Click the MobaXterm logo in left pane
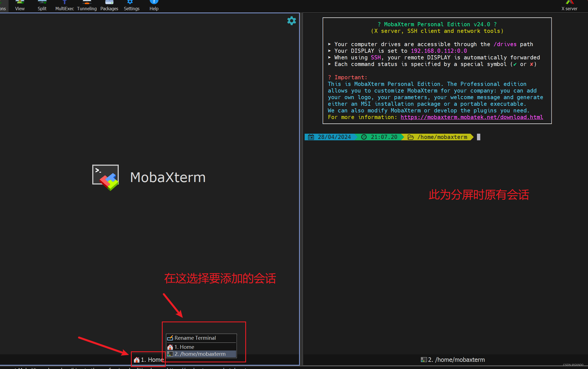This screenshot has width=588, height=369. click(x=106, y=177)
